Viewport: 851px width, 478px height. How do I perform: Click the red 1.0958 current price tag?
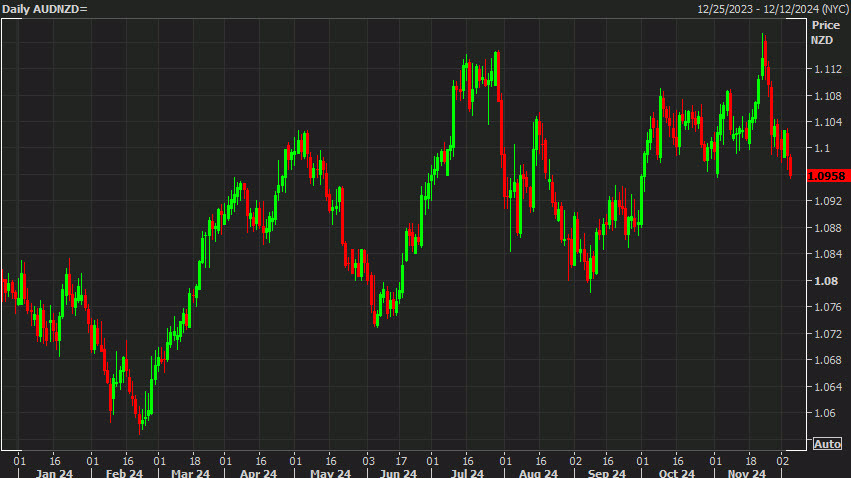pyautogui.click(x=828, y=176)
